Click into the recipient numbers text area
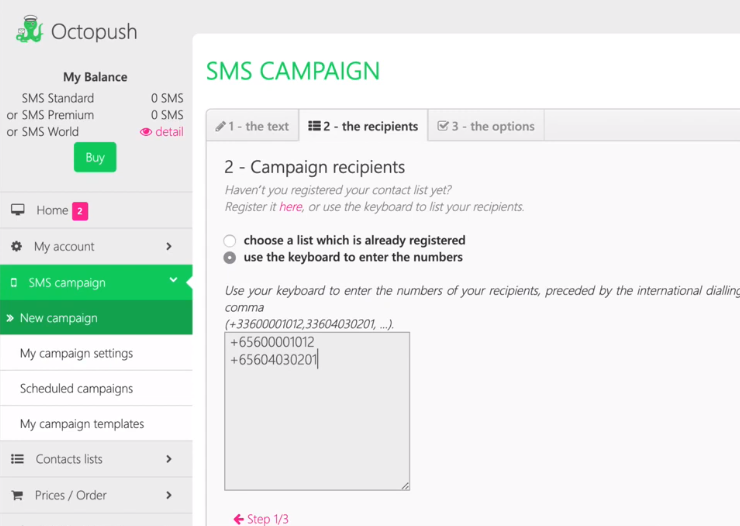This screenshot has width=740, height=526. pos(317,420)
